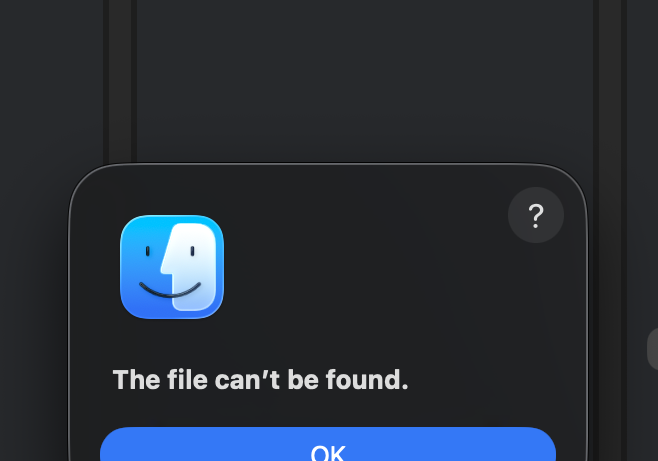This screenshot has width=658, height=461.
Task: Click the gray control at the right screen edge
Action: pos(653,349)
